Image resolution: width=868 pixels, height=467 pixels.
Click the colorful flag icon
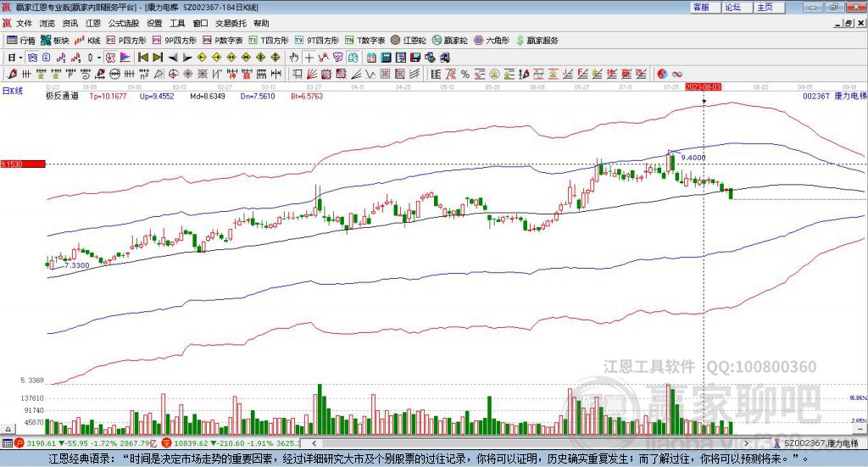[125, 58]
